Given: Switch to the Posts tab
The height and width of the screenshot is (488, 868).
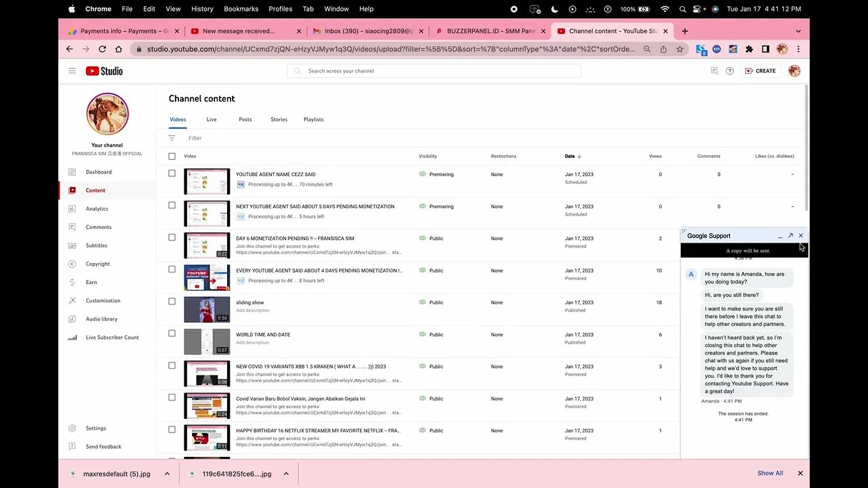Looking at the screenshot, I should pyautogui.click(x=245, y=119).
